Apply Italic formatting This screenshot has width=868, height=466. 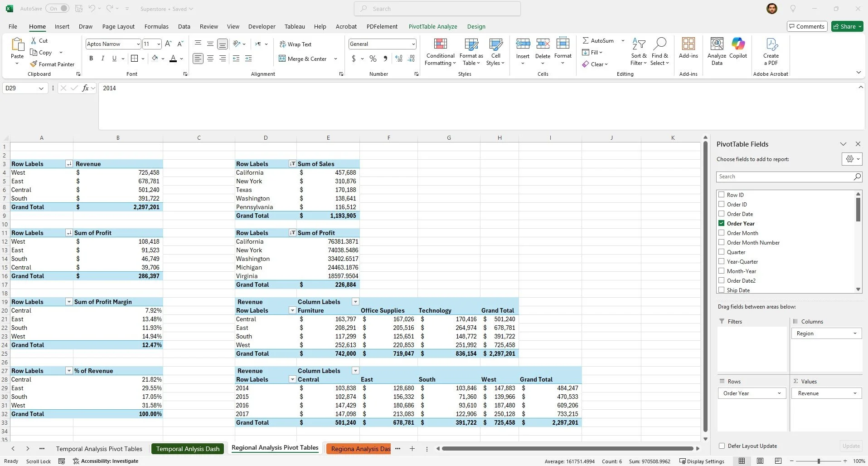pyautogui.click(x=102, y=58)
